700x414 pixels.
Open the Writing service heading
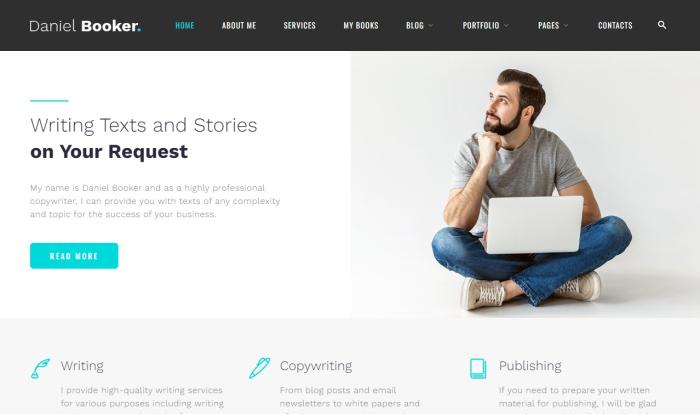point(82,366)
